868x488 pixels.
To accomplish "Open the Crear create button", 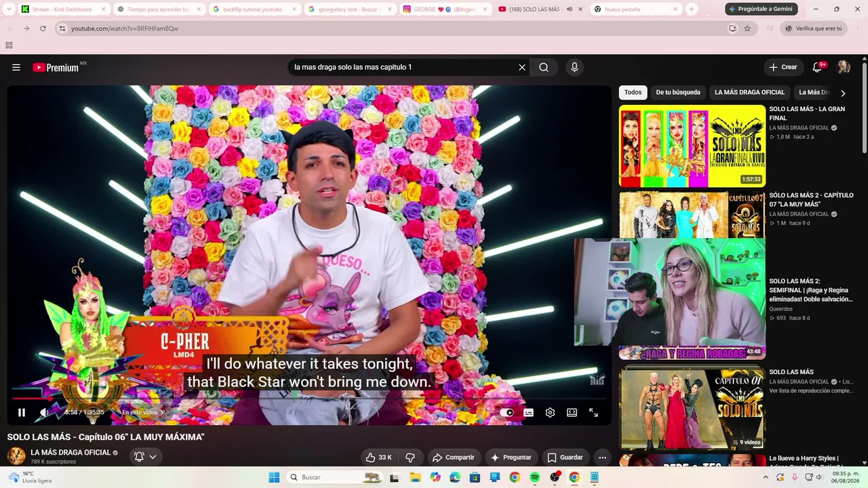I will 783,67.
